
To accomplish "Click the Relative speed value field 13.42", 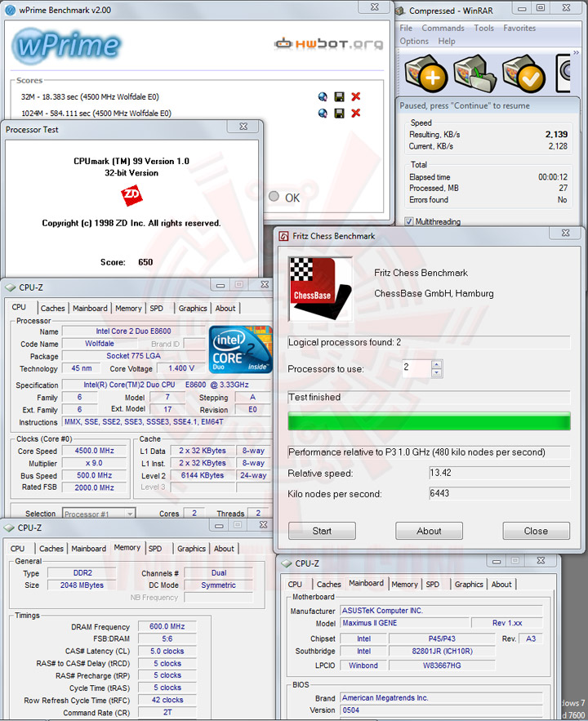I will tap(499, 473).
